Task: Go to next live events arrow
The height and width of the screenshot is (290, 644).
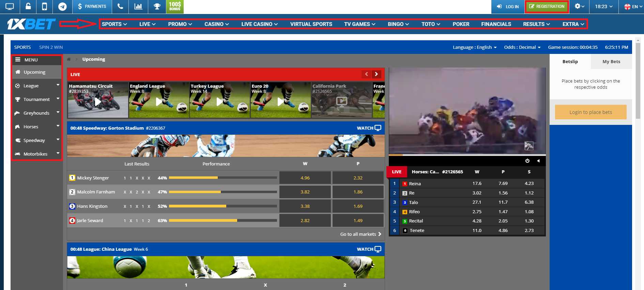Action: (x=376, y=74)
